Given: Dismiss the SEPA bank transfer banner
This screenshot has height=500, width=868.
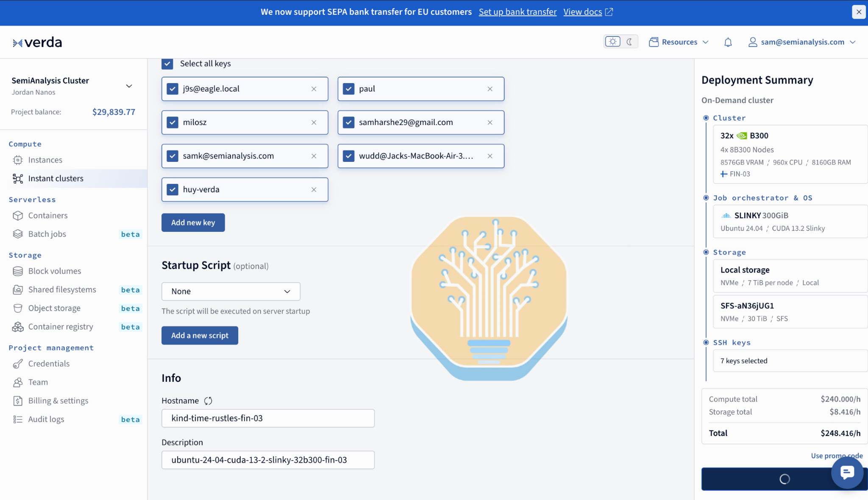Looking at the screenshot, I should [859, 12].
